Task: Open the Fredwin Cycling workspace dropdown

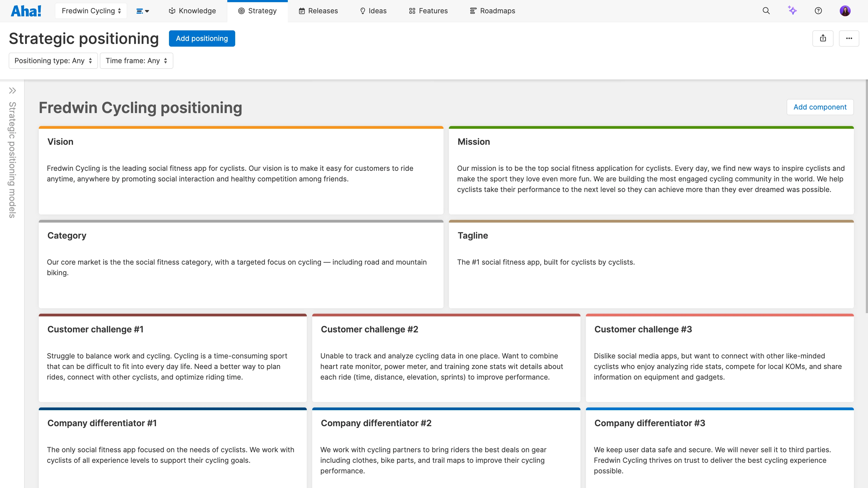Action: 91,11
